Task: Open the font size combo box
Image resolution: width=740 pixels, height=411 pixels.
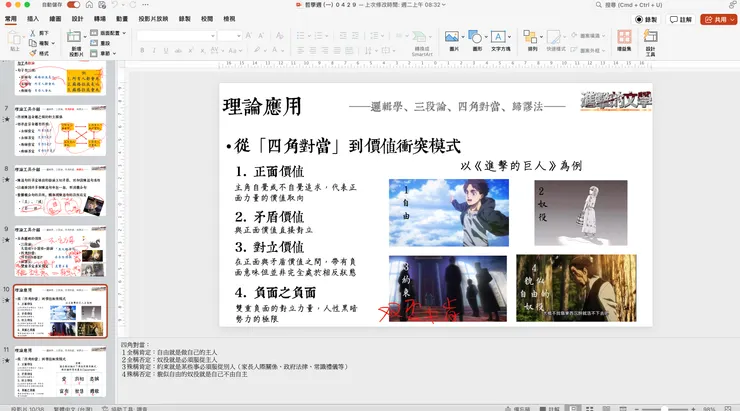Action: 230,36
